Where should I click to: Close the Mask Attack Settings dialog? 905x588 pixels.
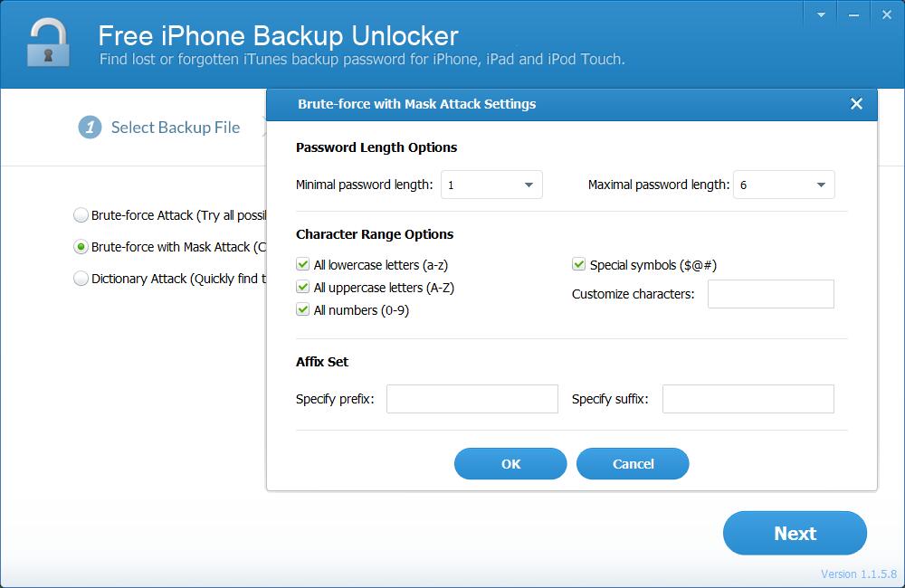point(856,104)
